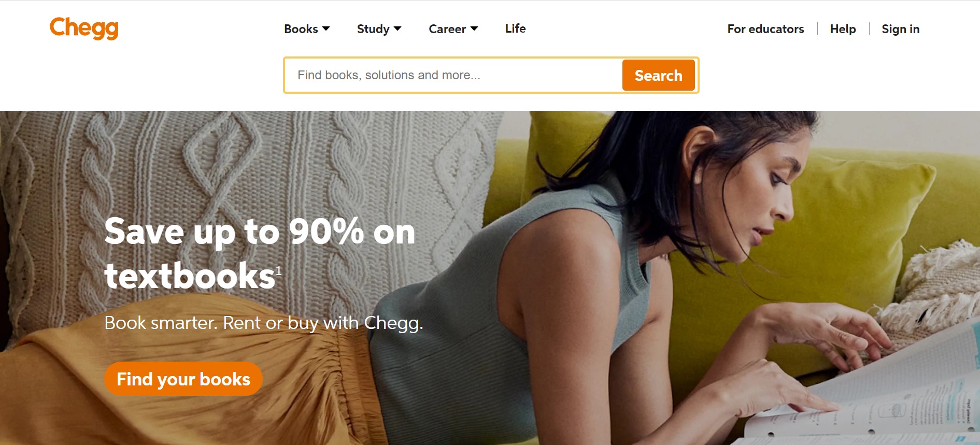Click the Book smarter tagline text
The width and height of the screenshot is (980, 445).
pos(264,323)
